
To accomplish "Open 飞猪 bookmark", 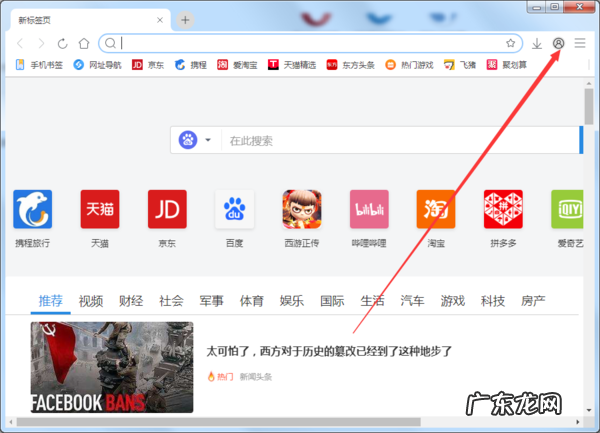I will tap(460, 65).
